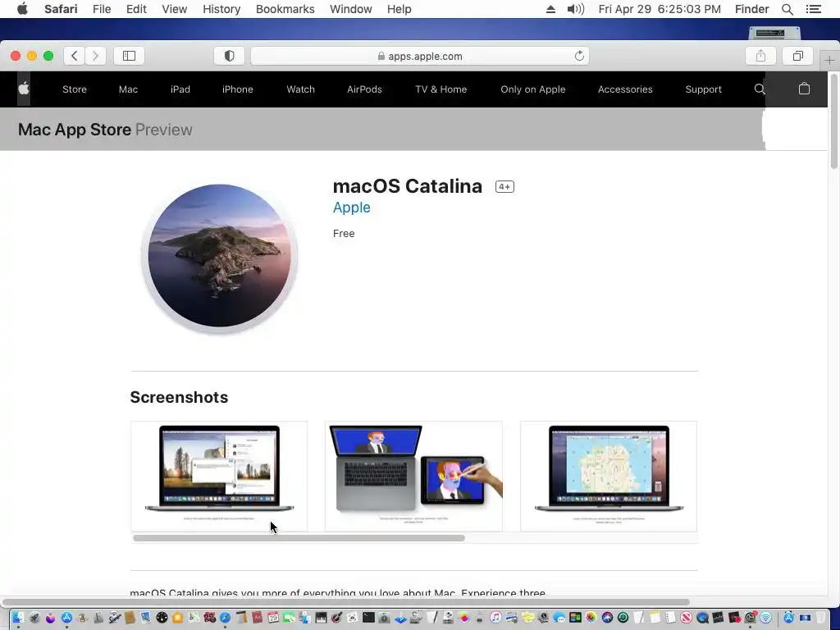Screen dimensions: 840x630
Task: Open Calendar in the Dock
Action: click(x=273, y=618)
